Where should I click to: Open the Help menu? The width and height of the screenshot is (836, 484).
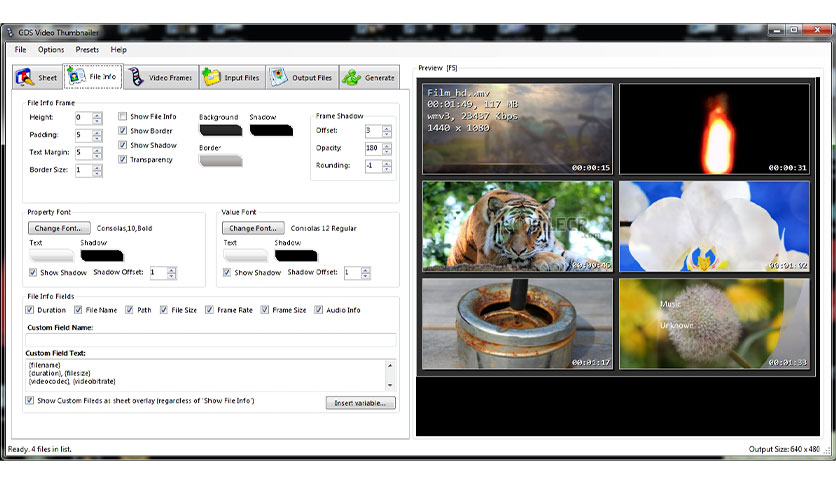coord(118,50)
